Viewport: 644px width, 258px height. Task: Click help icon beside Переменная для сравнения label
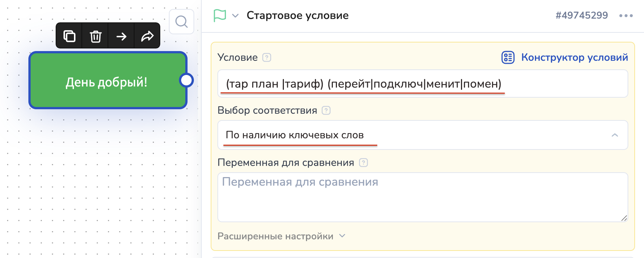click(x=363, y=163)
